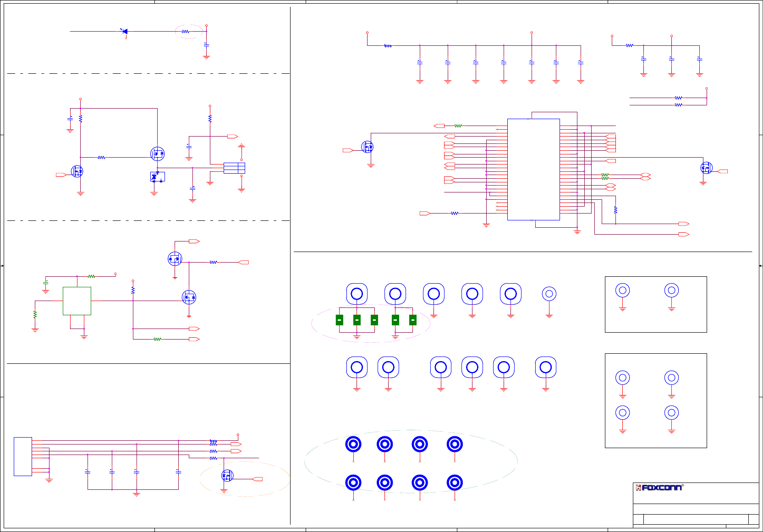Click the green resistor at the large IC's top-left pin
Viewport: 763px width, 532px height.
[x=458, y=126]
